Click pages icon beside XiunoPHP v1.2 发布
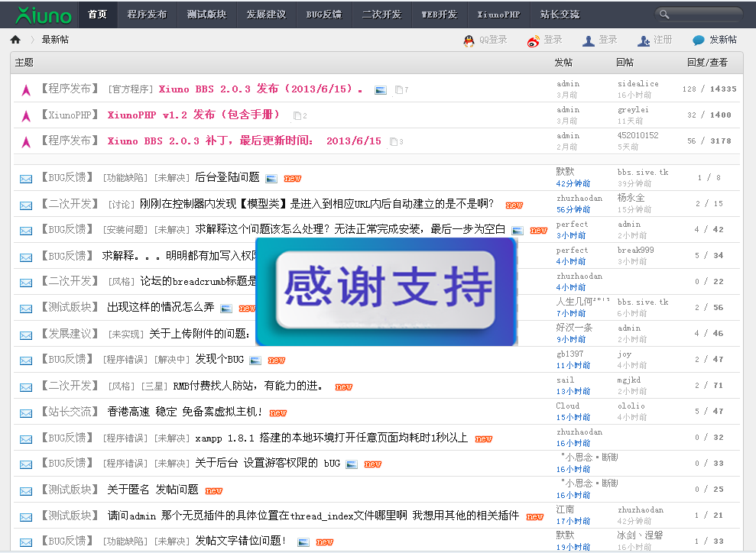 [x=297, y=115]
